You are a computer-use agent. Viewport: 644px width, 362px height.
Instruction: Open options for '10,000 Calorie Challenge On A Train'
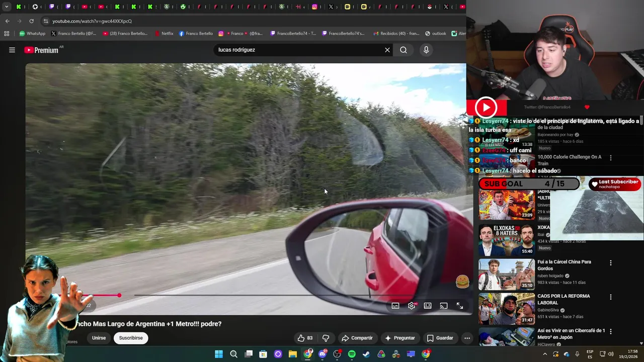[611, 158]
